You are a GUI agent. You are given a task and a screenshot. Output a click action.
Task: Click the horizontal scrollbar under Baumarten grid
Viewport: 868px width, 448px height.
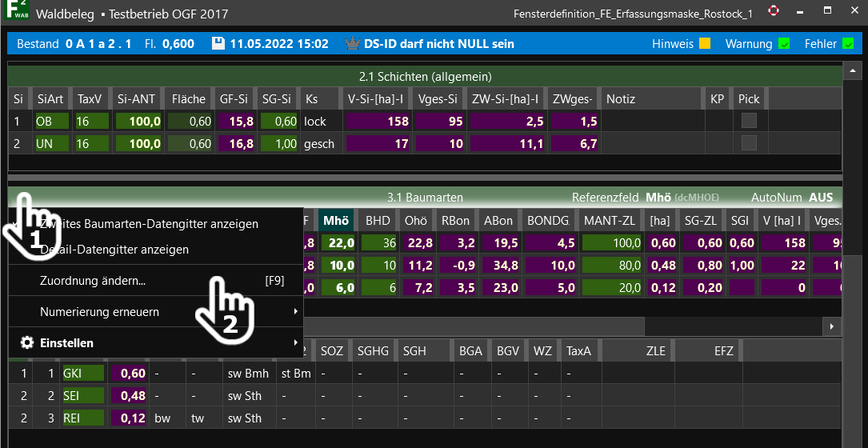pyautogui.click(x=480, y=326)
